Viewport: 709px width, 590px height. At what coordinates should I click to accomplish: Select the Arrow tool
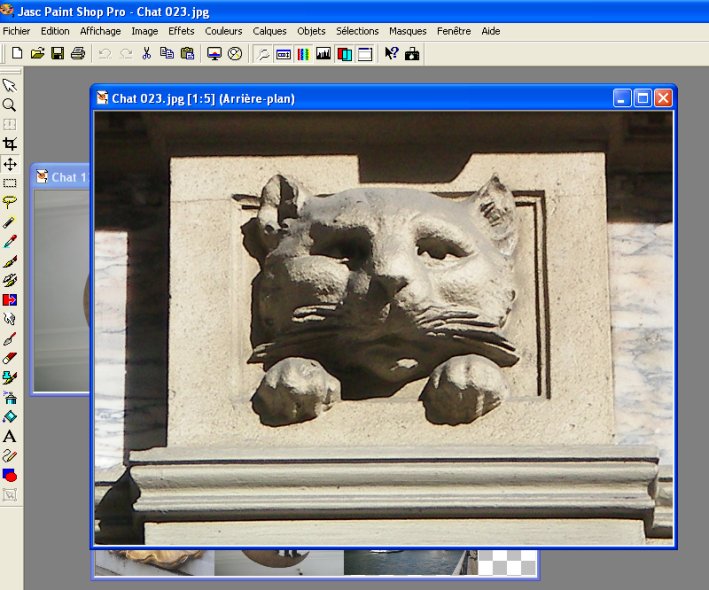click(x=9, y=85)
